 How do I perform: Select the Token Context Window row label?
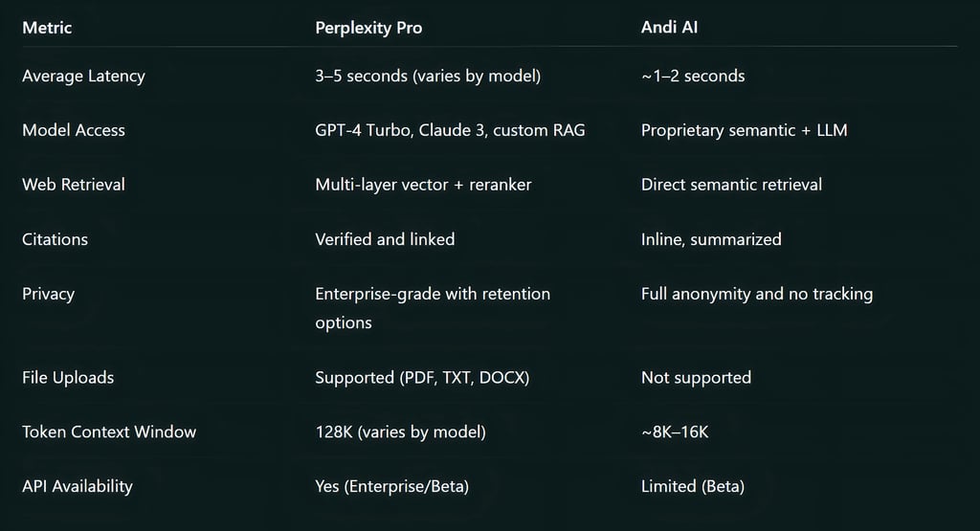coord(109,432)
